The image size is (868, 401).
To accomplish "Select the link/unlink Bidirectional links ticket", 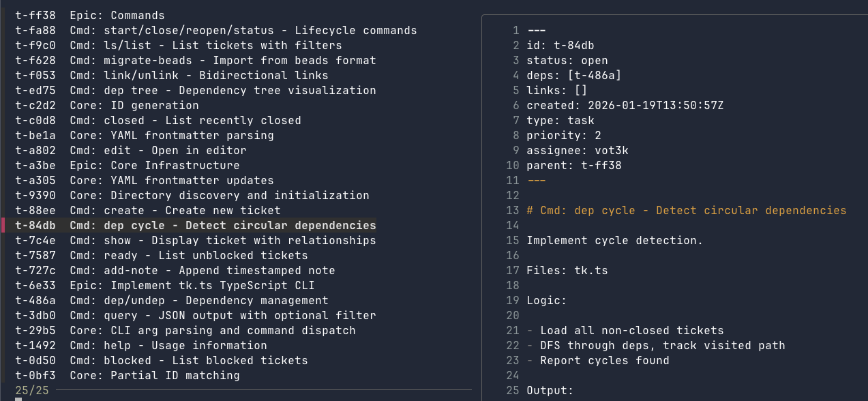I will coord(171,75).
